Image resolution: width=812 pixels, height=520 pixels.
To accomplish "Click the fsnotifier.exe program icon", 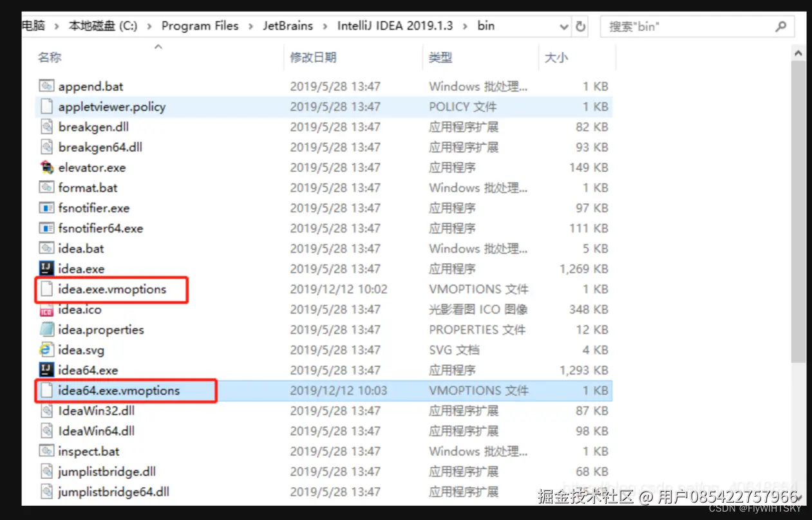I will coord(46,208).
